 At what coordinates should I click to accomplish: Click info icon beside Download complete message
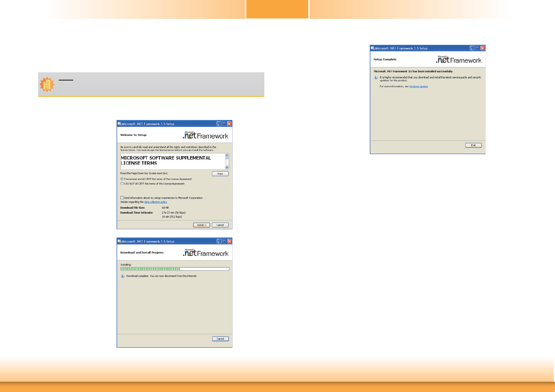pos(123,276)
